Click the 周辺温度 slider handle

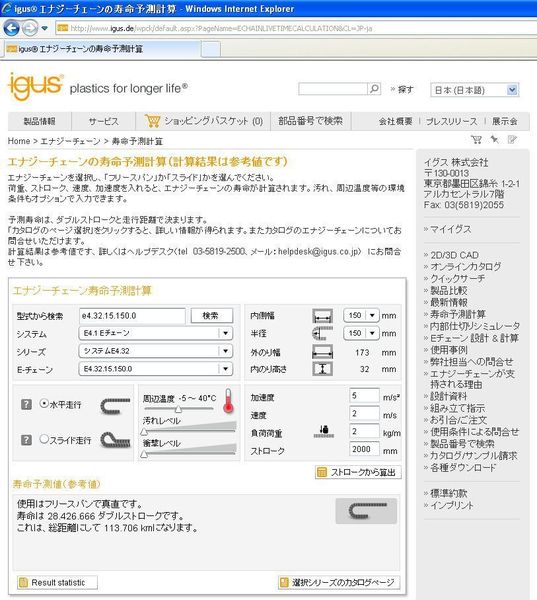178,409
